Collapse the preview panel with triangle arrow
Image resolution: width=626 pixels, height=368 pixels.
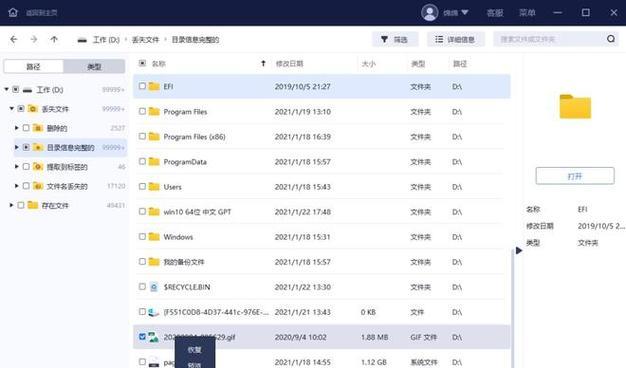(519, 251)
